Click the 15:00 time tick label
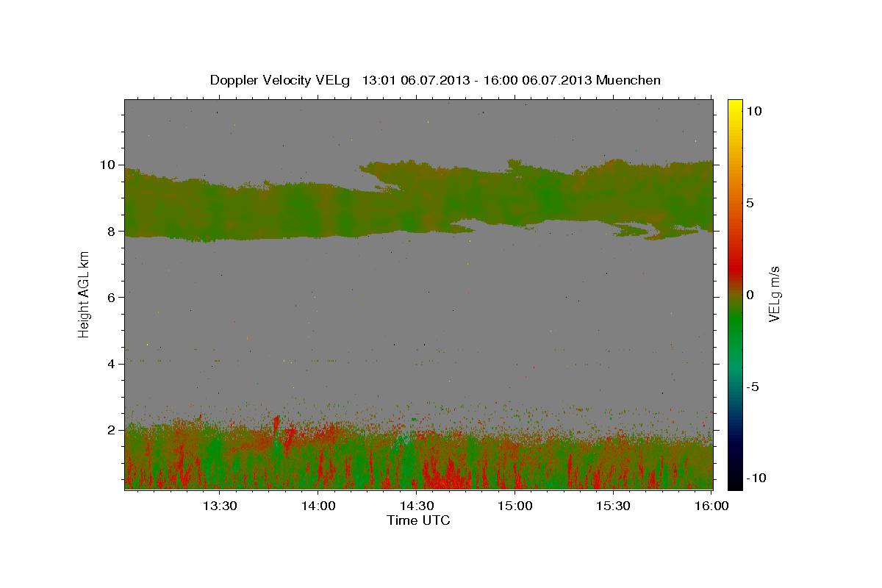 pyautogui.click(x=514, y=506)
